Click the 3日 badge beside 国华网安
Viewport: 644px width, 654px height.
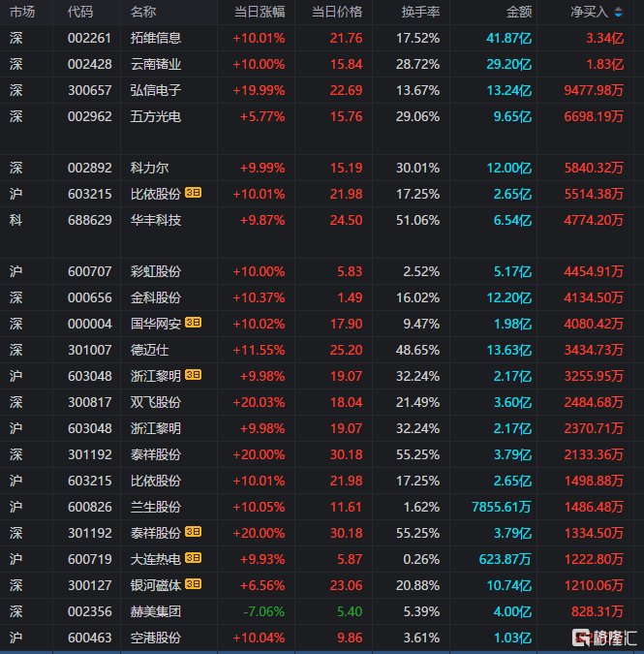[193, 323]
